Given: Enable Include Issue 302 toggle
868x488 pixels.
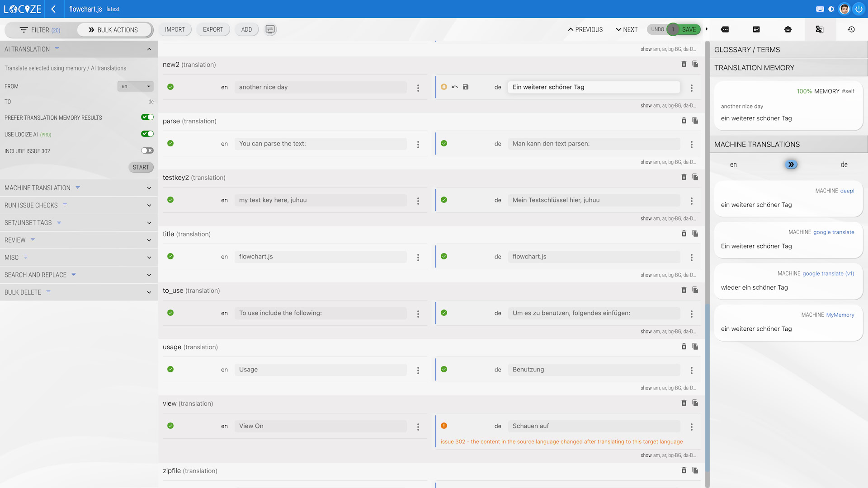Looking at the screenshot, I should click(147, 151).
